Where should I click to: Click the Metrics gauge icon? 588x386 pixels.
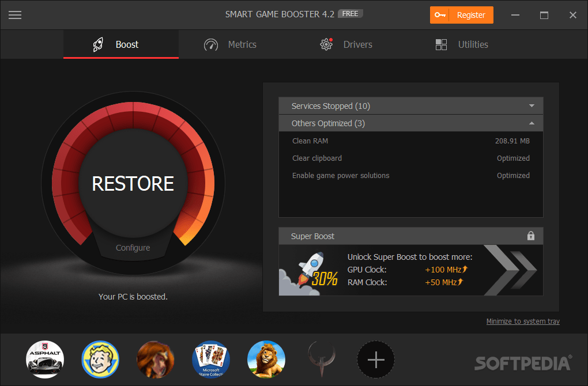click(211, 45)
